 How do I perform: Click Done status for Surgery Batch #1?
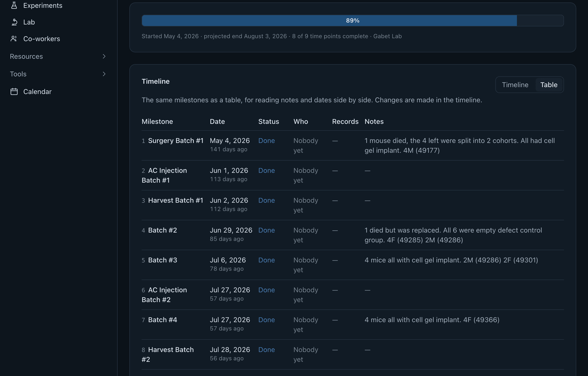click(267, 141)
